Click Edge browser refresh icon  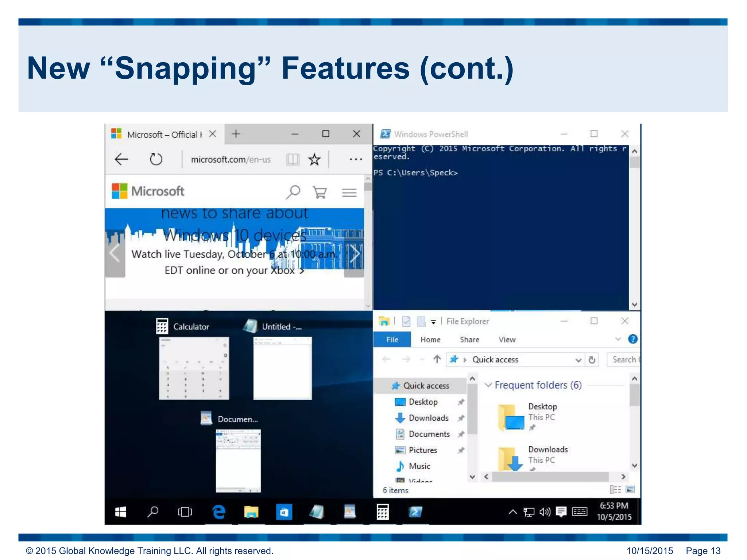click(156, 159)
